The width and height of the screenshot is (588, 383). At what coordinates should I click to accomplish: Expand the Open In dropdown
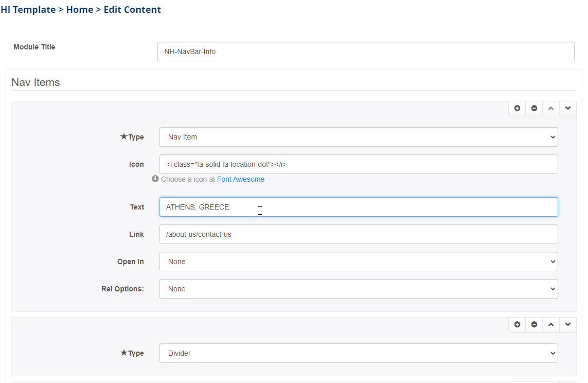359,262
